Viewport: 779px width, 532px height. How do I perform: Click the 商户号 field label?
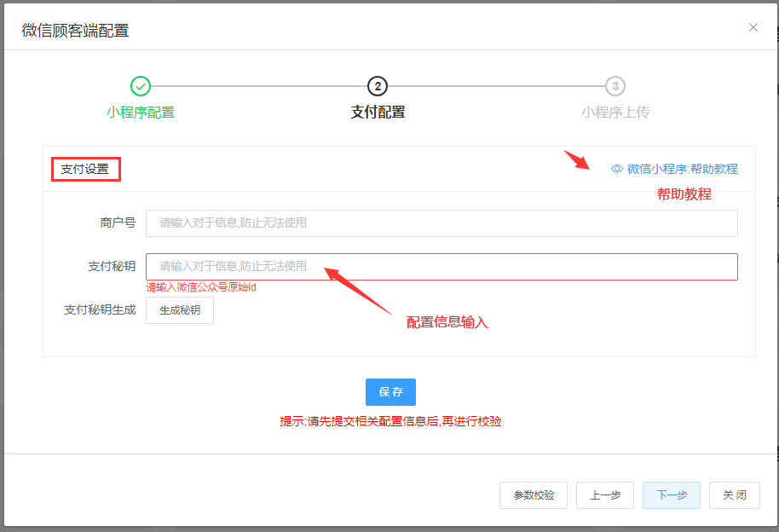(x=118, y=223)
